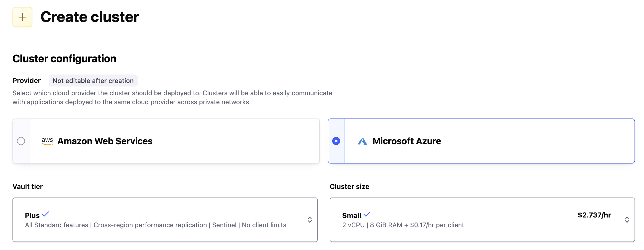Select the Amazon Web Services radio button
Image resolution: width=644 pixels, height=250 pixels.
21,141
